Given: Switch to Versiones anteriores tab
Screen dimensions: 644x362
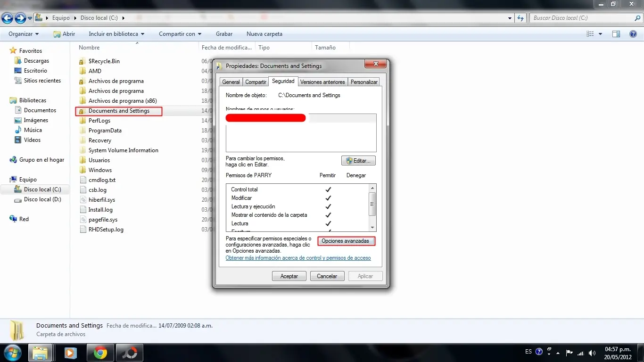Looking at the screenshot, I should (x=323, y=82).
